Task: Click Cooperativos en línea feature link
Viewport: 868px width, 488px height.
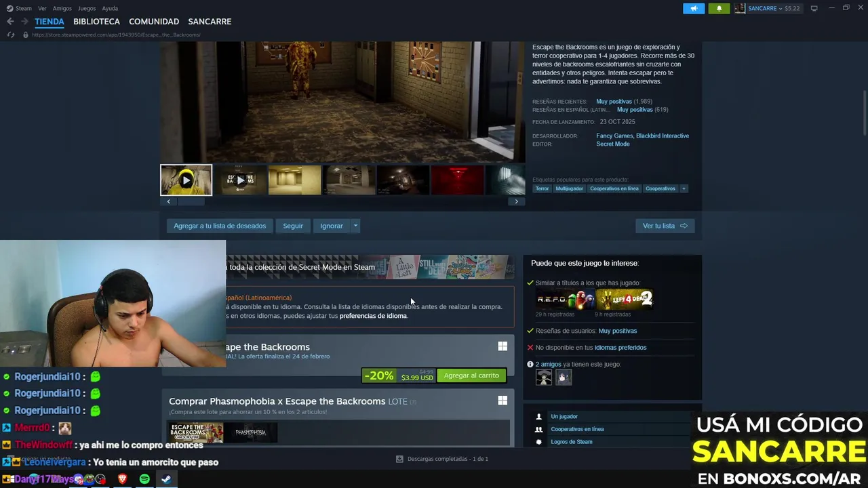Action: tap(577, 429)
